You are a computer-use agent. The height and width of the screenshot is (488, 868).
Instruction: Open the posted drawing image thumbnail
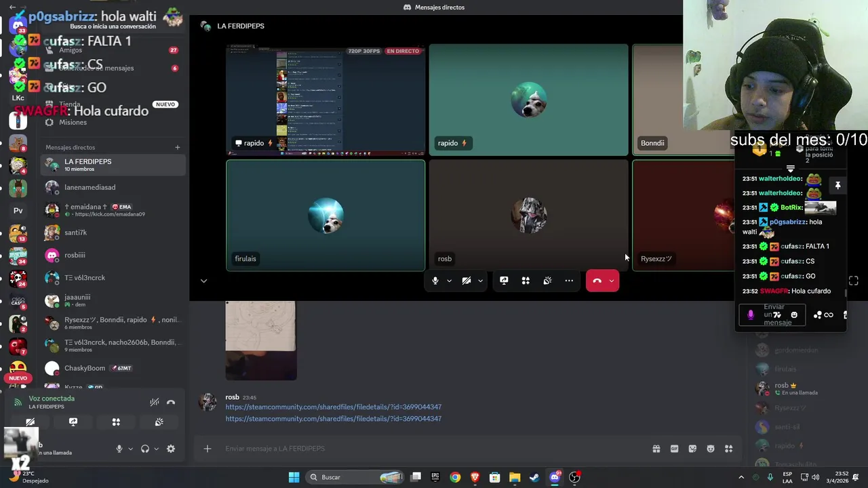coord(261,340)
